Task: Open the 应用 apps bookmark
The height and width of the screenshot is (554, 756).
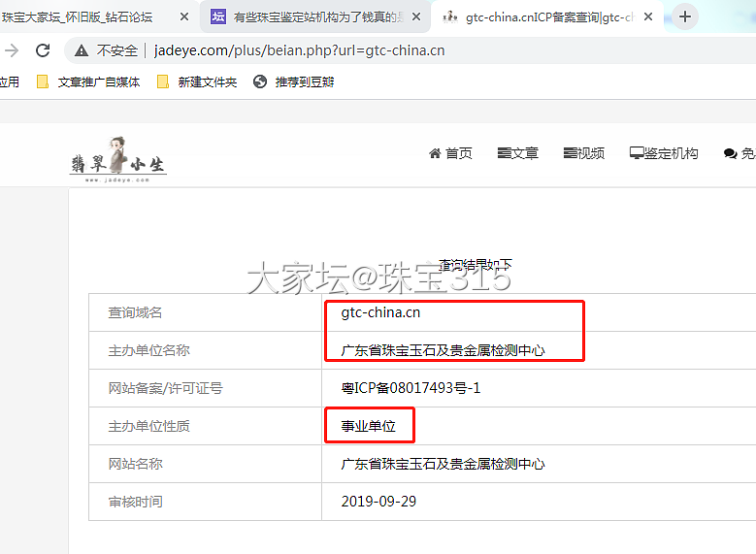Action: 9,81
